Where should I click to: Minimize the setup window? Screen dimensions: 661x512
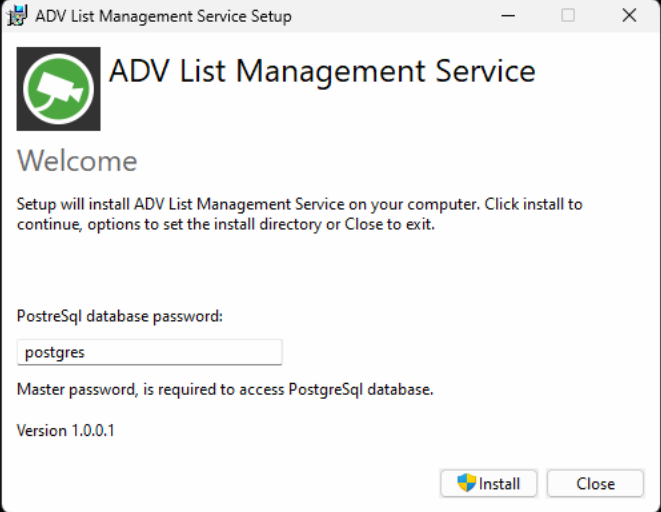[507, 16]
